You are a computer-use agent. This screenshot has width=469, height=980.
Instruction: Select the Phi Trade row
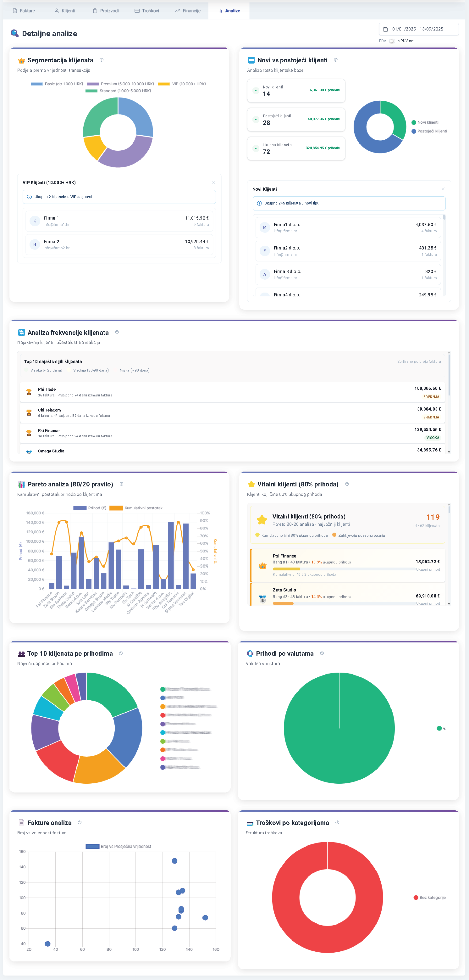[232, 392]
